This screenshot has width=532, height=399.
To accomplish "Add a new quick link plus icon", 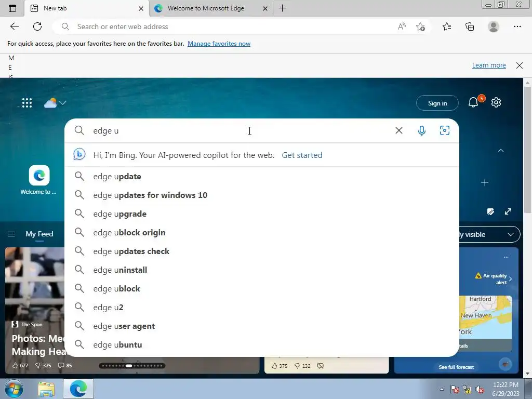I will (485, 182).
